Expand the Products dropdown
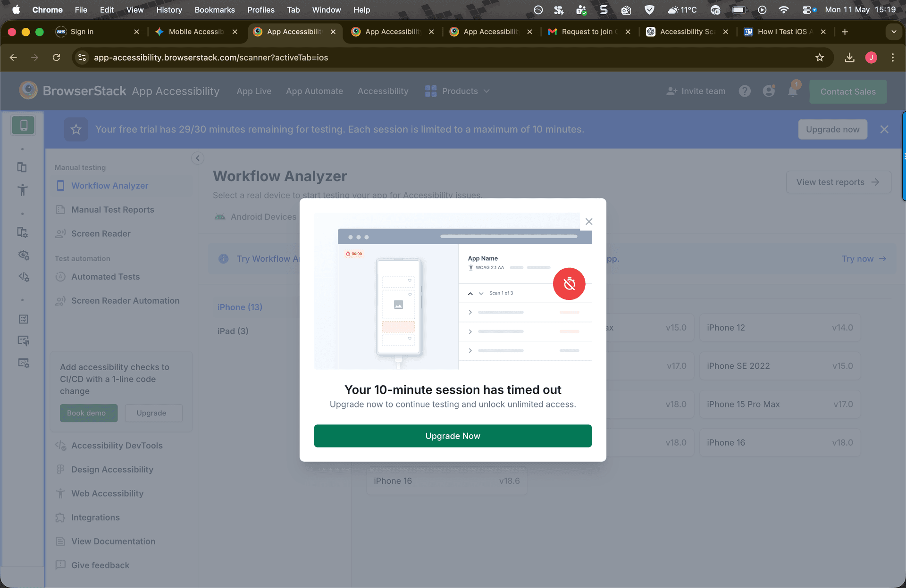Image resolution: width=906 pixels, height=588 pixels. tap(457, 91)
